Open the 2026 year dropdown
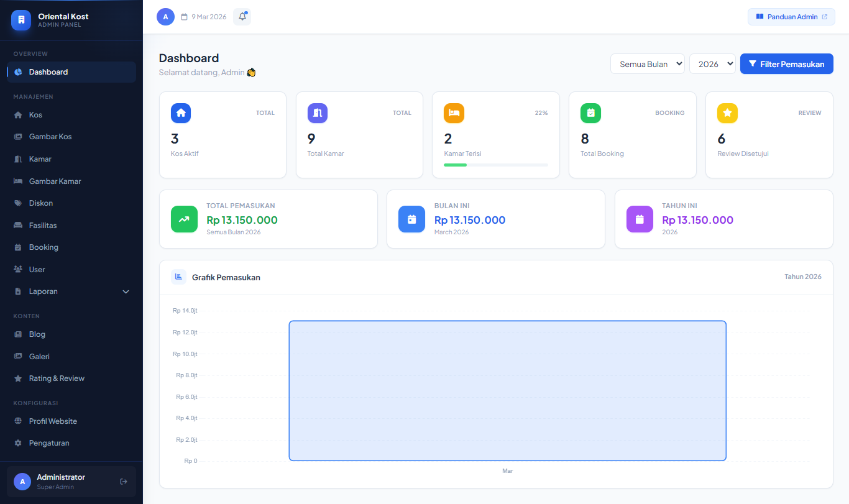The height and width of the screenshot is (504, 849). [712, 64]
